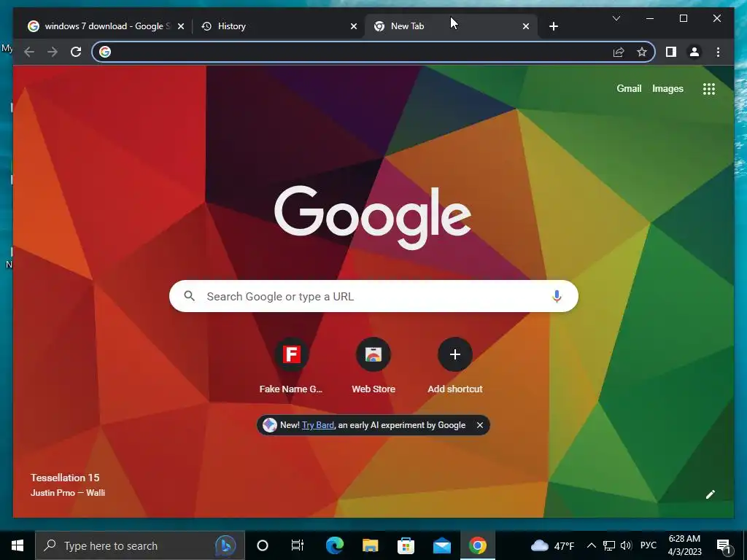Open the Chrome profile avatar

(694, 52)
